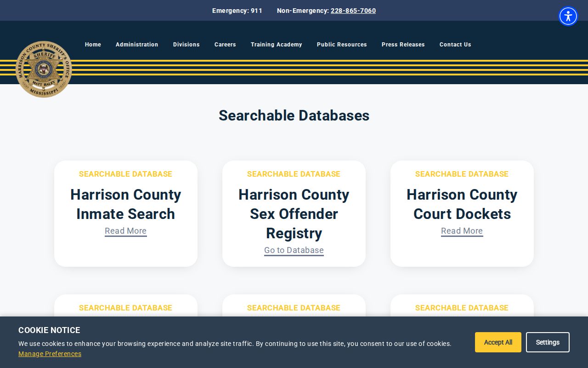Screen dimensions: 588x368
Task: Click Go to Database under Sex Offender Registry
Action: [x=294, y=250]
